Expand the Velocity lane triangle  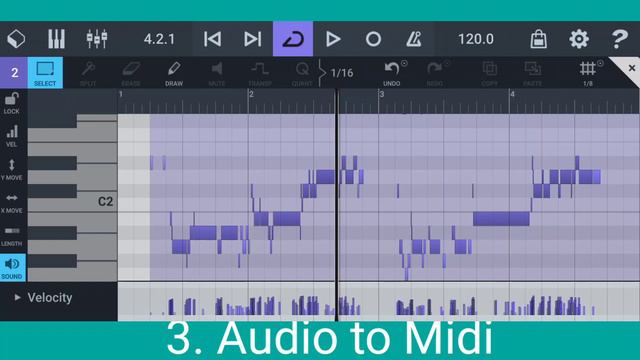click(17, 297)
